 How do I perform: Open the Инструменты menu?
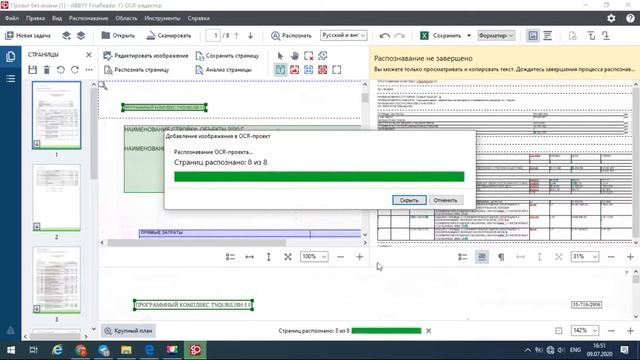point(162,18)
